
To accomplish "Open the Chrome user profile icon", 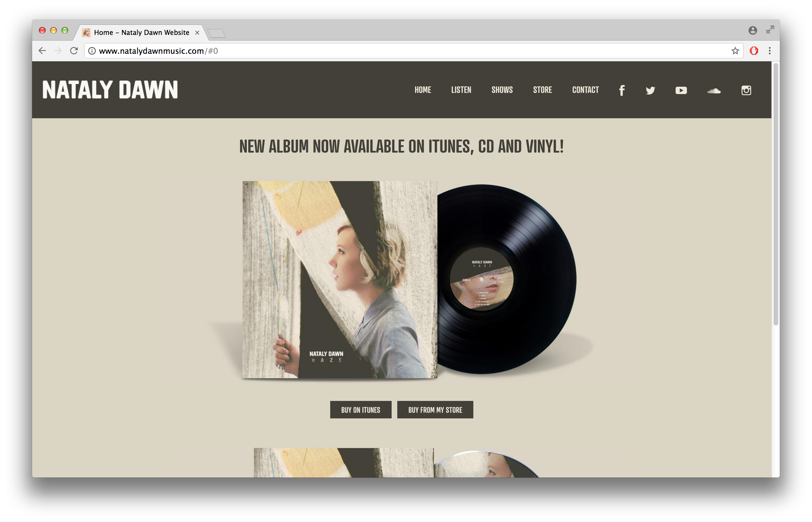I will click(753, 30).
